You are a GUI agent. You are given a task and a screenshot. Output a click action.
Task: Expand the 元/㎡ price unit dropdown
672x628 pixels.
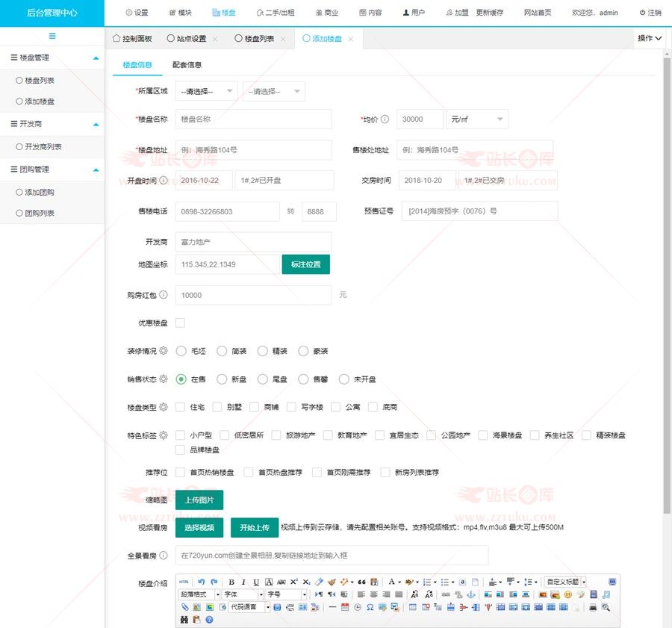pyautogui.click(x=476, y=119)
